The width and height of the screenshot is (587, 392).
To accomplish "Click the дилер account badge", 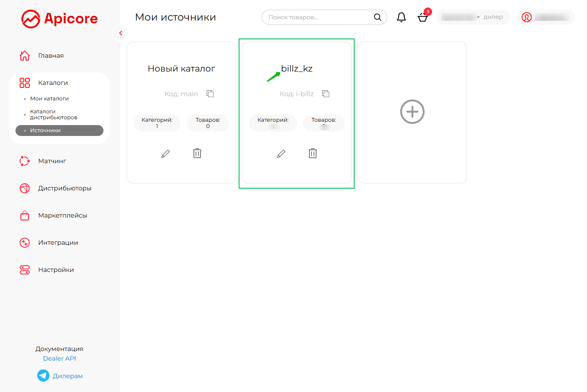I will pos(473,17).
